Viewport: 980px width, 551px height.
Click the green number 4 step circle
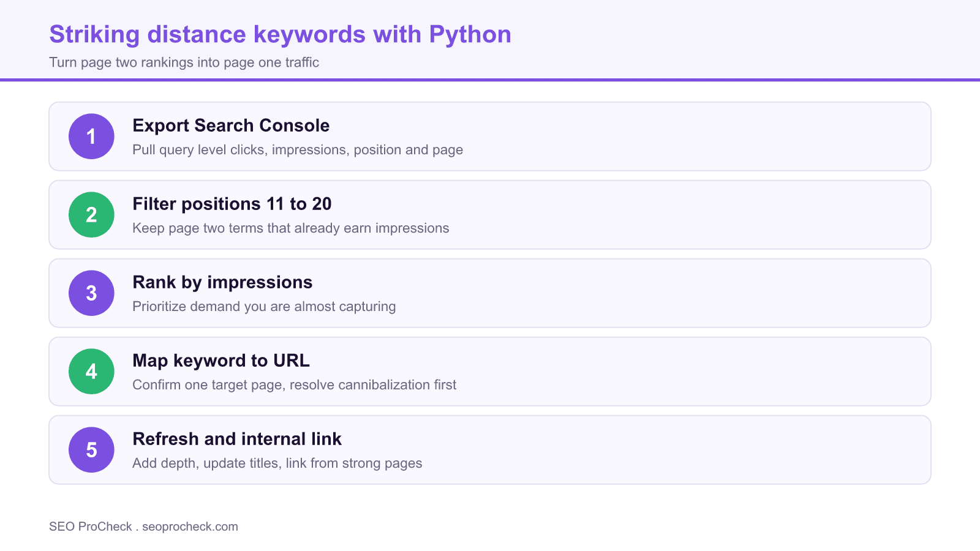[91, 372]
